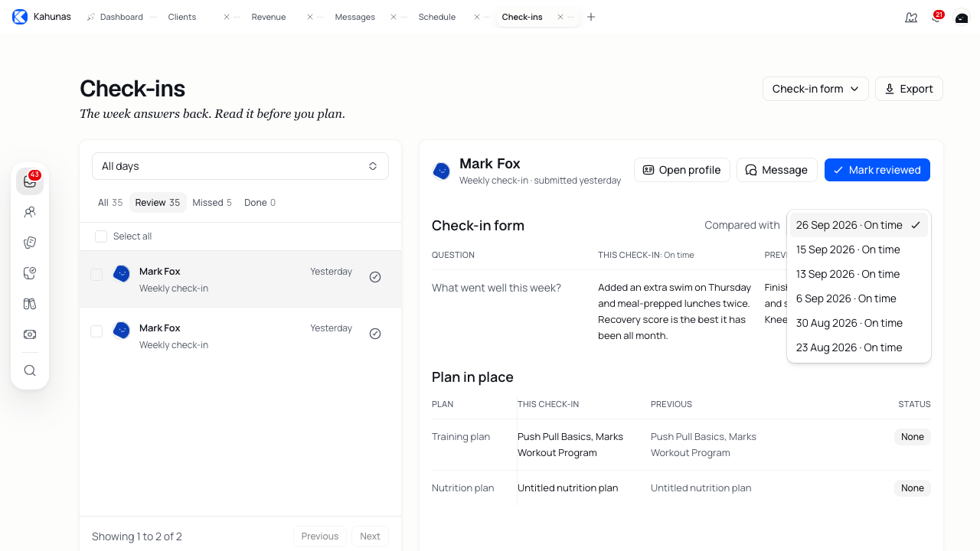Viewport: 980px width, 551px height.
Task: Click the magnifier search icon in sidebar
Action: pos(30,370)
